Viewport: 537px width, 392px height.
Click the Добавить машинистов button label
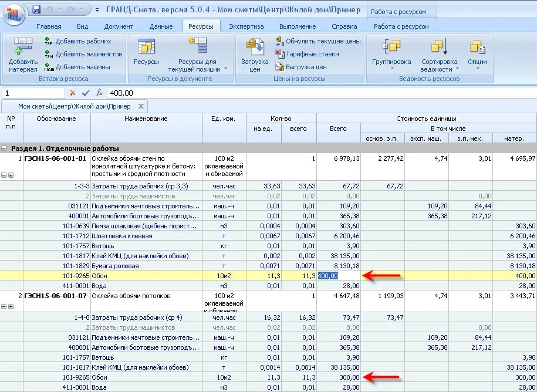tap(89, 54)
